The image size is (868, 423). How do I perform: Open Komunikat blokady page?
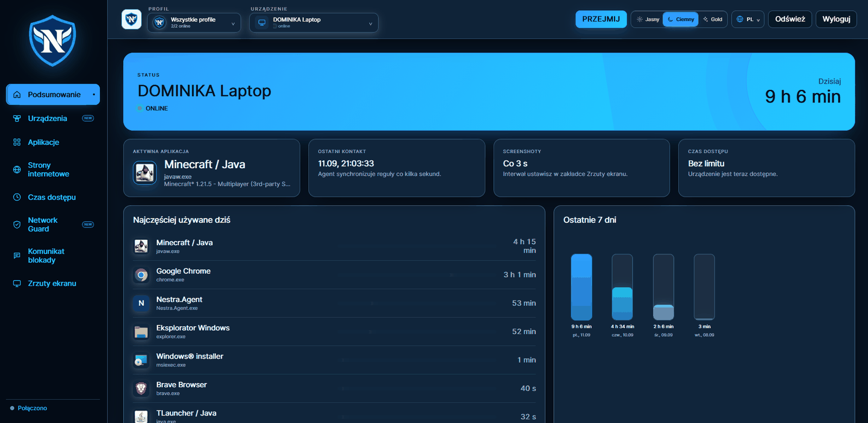tap(53, 256)
